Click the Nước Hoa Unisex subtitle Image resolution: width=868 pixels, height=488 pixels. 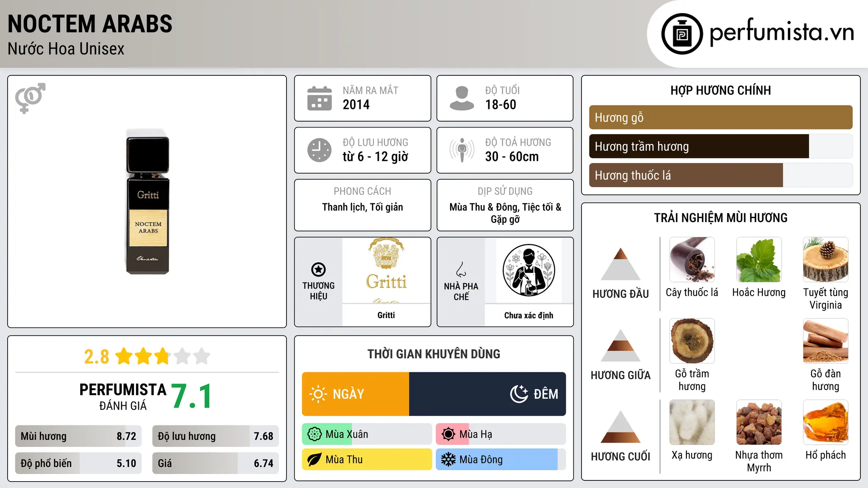[x=66, y=49]
